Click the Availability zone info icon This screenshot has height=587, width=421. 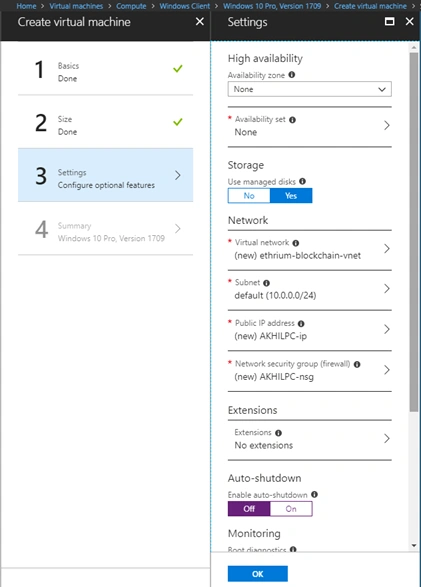point(292,74)
